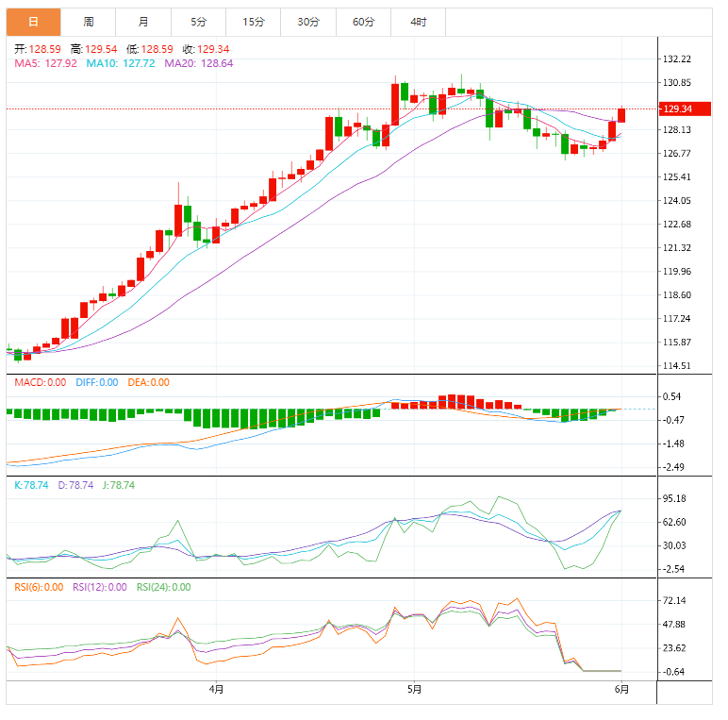Choose the 60分 interval tab
This screenshot has width=728, height=720.
[x=363, y=22]
